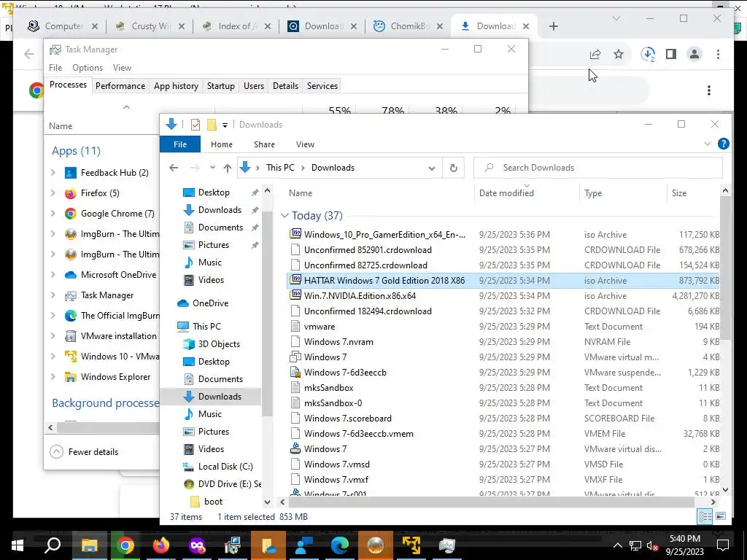Screen dimensions: 747x560
Task: Open address bar history dropdown
Action: pos(432,168)
